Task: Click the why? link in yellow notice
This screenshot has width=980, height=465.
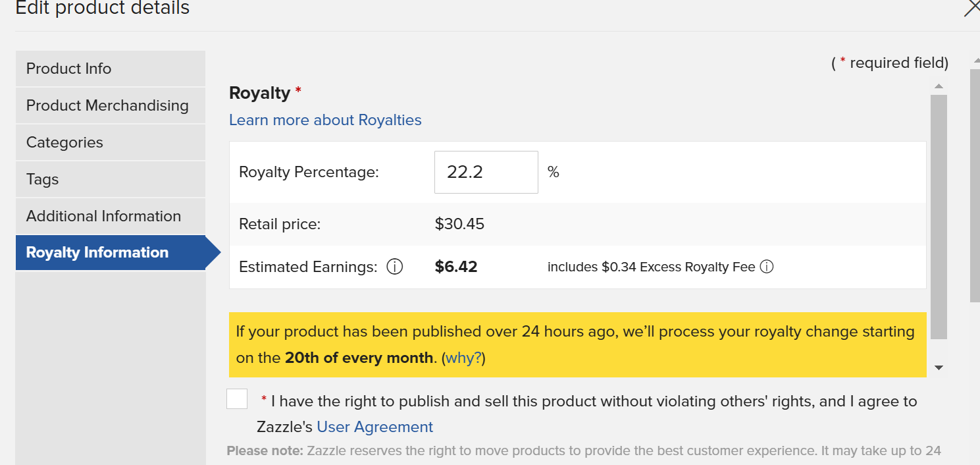Action: coord(463,358)
